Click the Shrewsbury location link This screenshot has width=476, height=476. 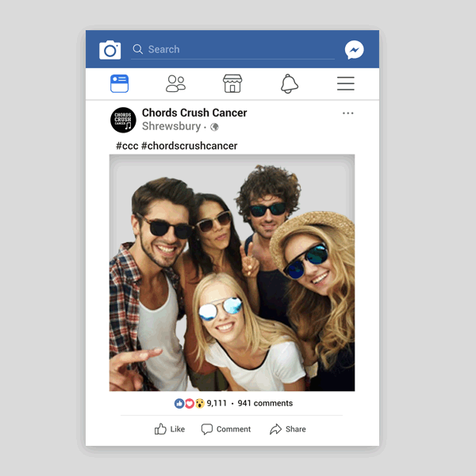click(171, 126)
